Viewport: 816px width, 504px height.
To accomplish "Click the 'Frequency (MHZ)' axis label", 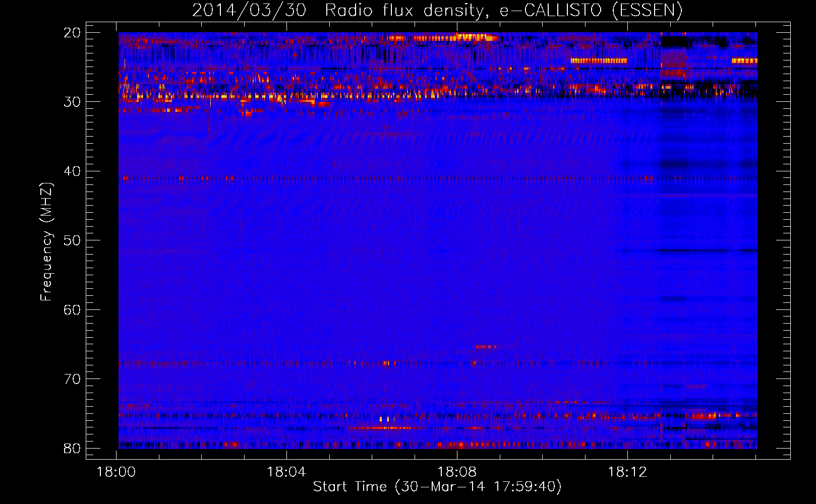I will tap(46, 242).
